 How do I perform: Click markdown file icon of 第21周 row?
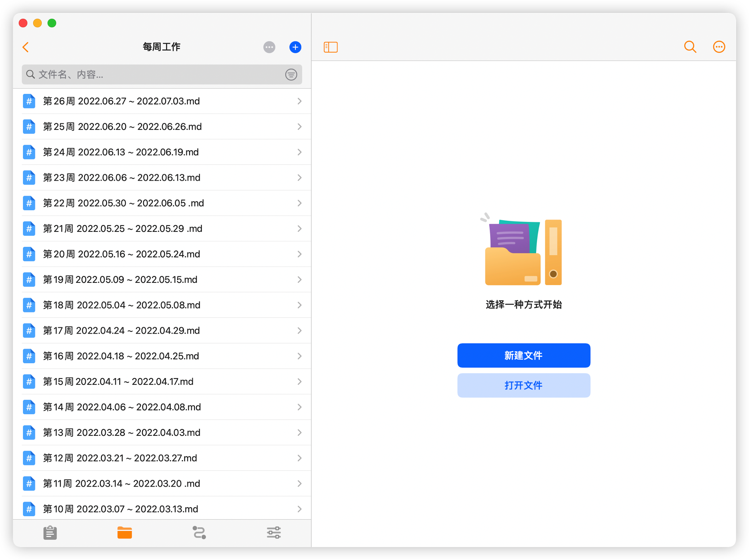click(29, 229)
